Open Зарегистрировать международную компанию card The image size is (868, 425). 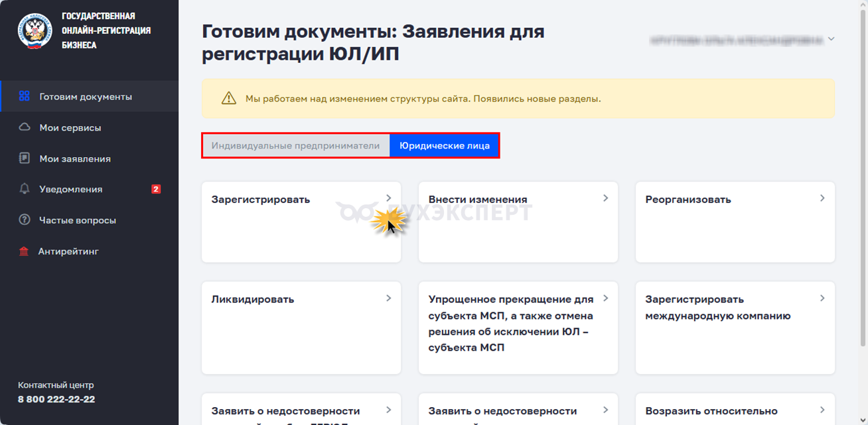pyautogui.click(x=735, y=328)
